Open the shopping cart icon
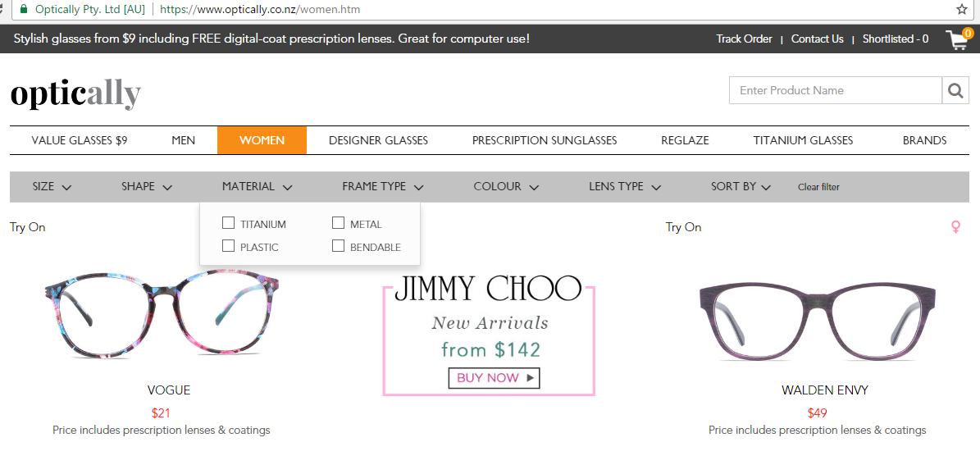980x465 pixels. (x=959, y=39)
